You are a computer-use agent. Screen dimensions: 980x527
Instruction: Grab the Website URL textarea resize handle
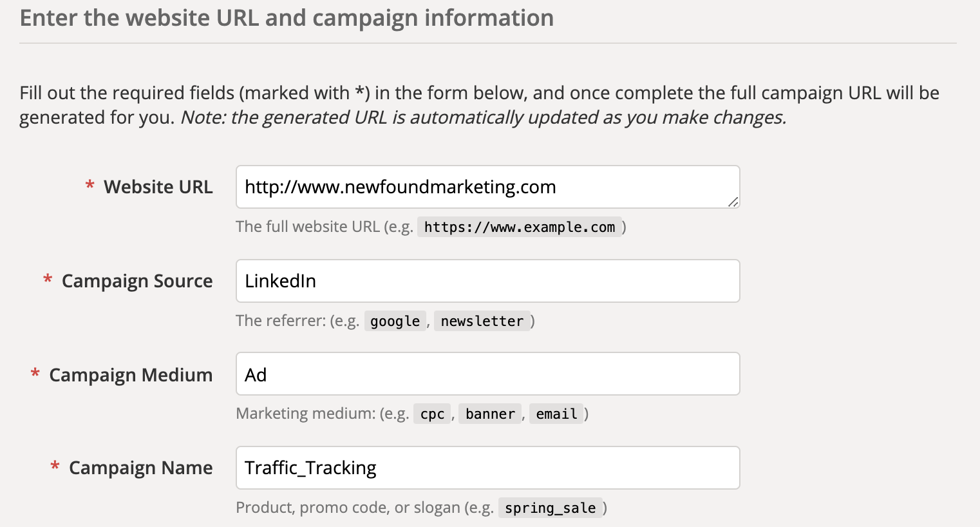[733, 202]
